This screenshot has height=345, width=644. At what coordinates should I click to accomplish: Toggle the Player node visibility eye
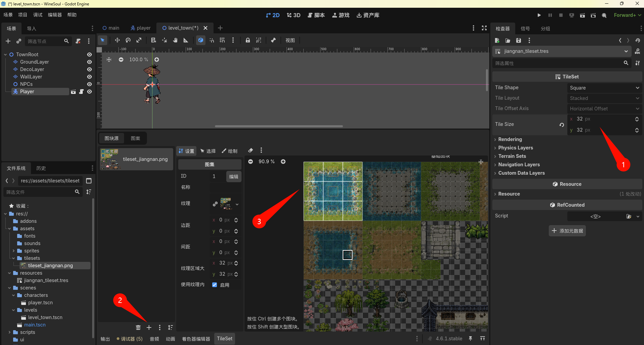pos(89,92)
